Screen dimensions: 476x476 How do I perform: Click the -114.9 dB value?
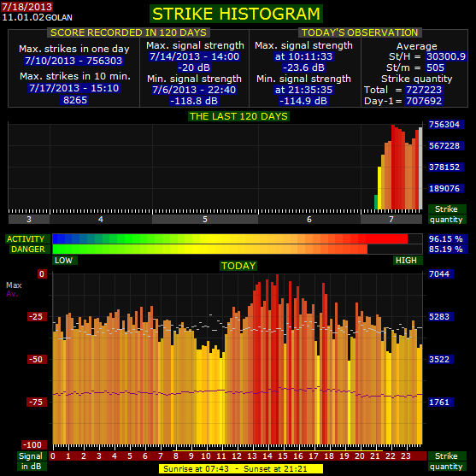tap(303, 101)
